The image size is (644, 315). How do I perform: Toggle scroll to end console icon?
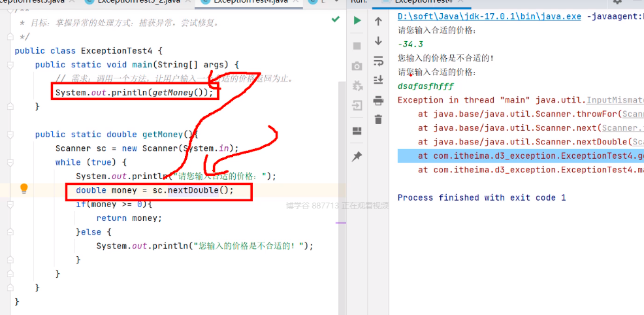[379, 80]
